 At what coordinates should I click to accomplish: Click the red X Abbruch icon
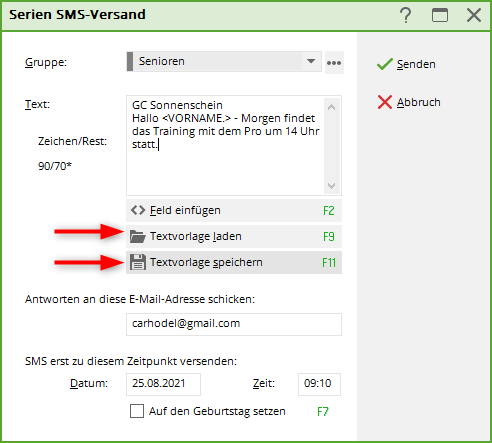(385, 102)
